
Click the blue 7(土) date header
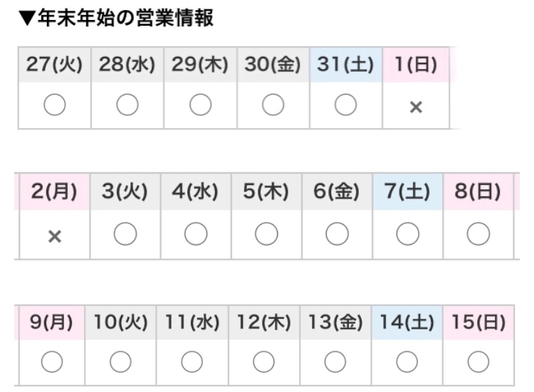click(x=407, y=193)
